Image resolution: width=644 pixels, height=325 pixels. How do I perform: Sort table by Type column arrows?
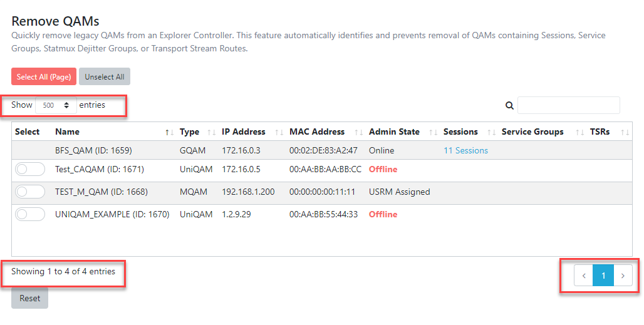tap(212, 132)
